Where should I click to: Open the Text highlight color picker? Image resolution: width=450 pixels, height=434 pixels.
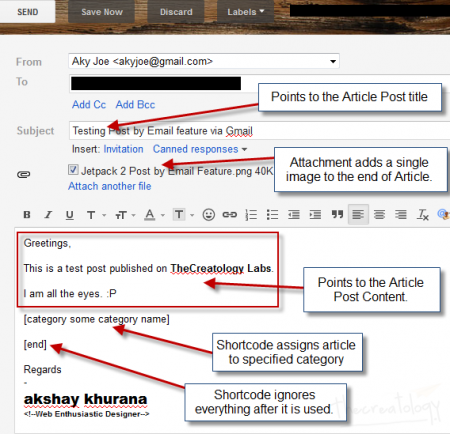(x=179, y=214)
